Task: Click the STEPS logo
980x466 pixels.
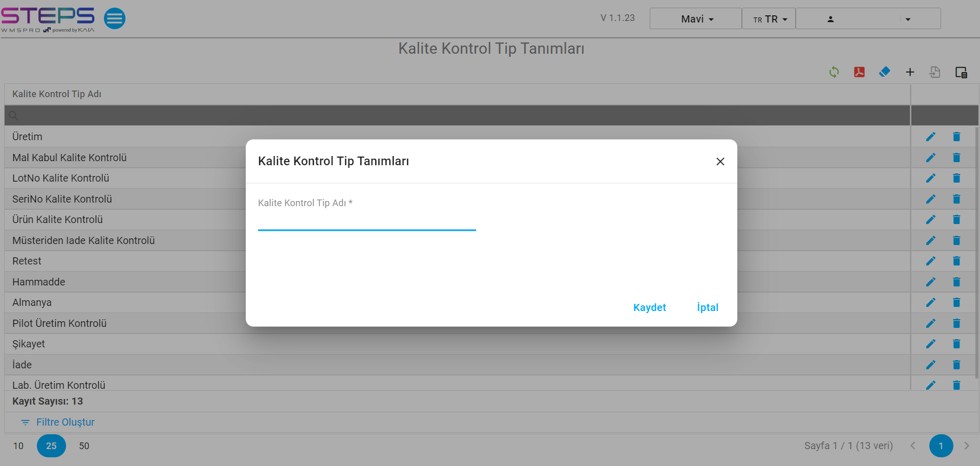Action: coord(48,19)
